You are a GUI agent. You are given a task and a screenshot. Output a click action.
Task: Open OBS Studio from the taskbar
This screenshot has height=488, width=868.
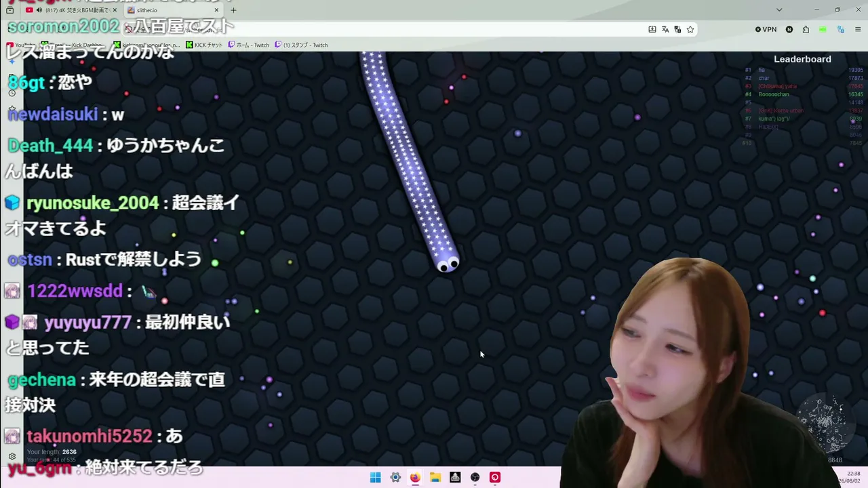(x=475, y=477)
